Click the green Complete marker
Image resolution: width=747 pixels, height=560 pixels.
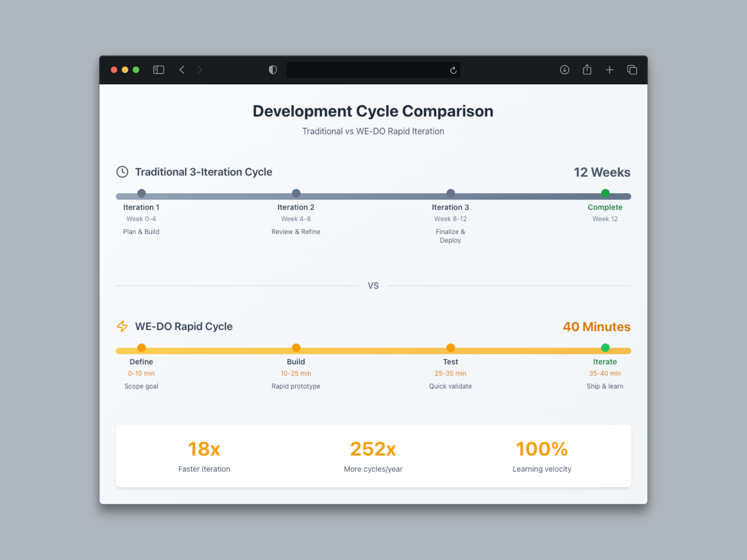(605, 193)
